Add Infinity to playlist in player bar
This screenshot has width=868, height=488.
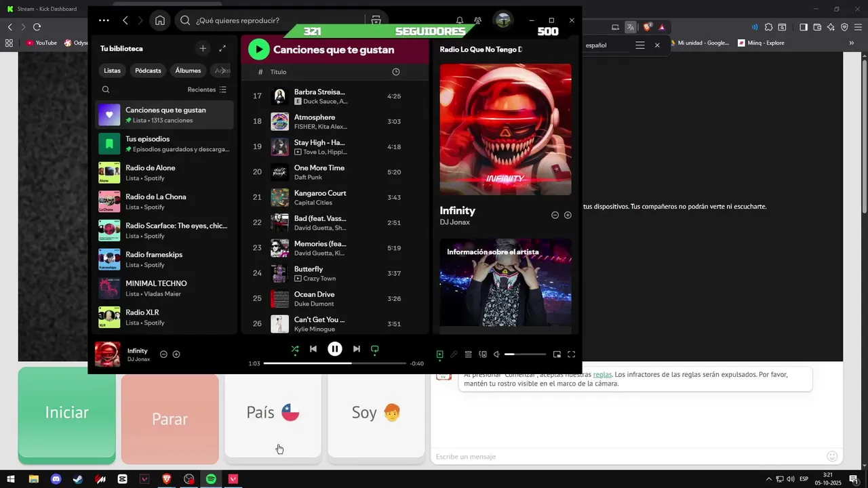(x=176, y=354)
